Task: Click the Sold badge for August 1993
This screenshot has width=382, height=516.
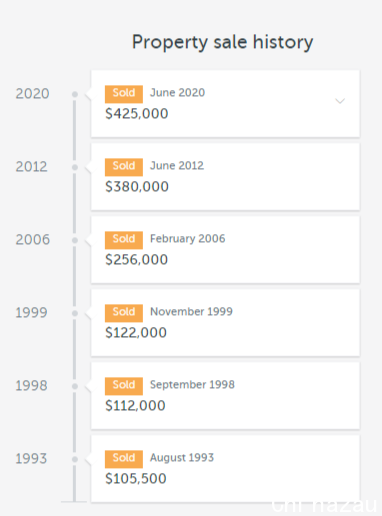Action: pyautogui.click(x=124, y=459)
